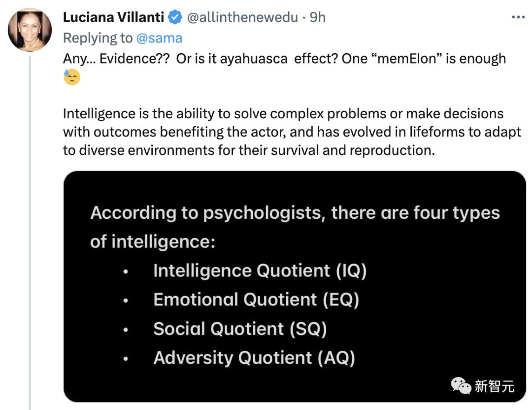Click the 'Replying to' label text

(x=98, y=38)
